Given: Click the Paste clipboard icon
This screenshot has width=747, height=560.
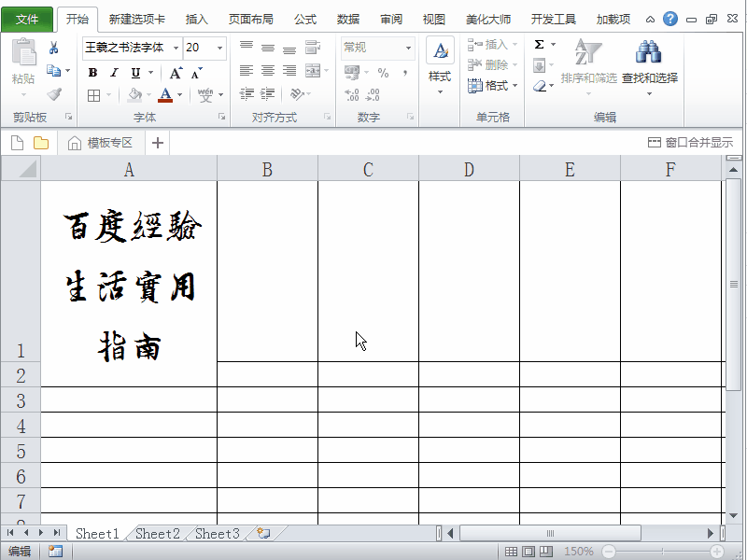Looking at the screenshot, I should (x=23, y=52).
